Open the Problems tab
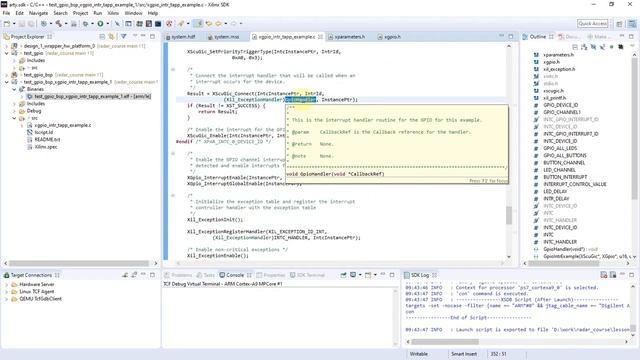Screen dimensions: 640x360 pos(178,275)
